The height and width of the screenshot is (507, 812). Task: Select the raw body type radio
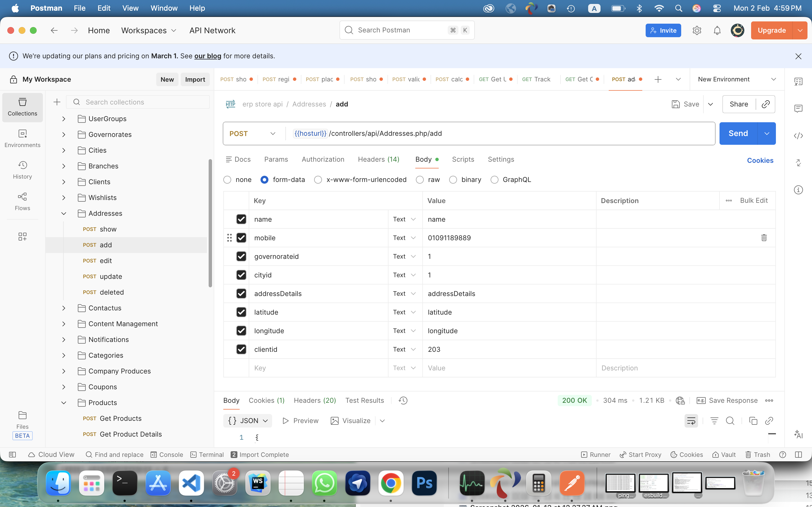click(x=420, y=180)
